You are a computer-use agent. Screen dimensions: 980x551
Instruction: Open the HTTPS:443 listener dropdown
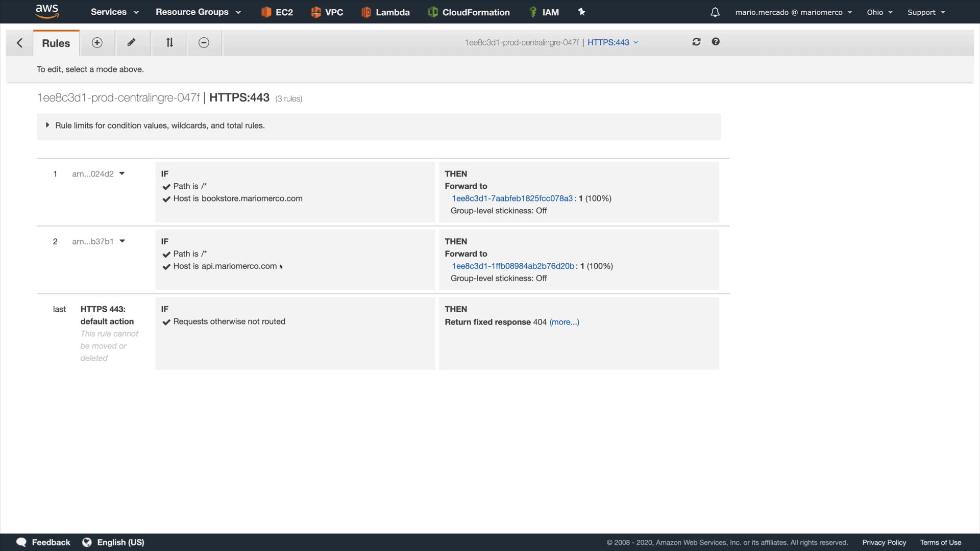612,42
